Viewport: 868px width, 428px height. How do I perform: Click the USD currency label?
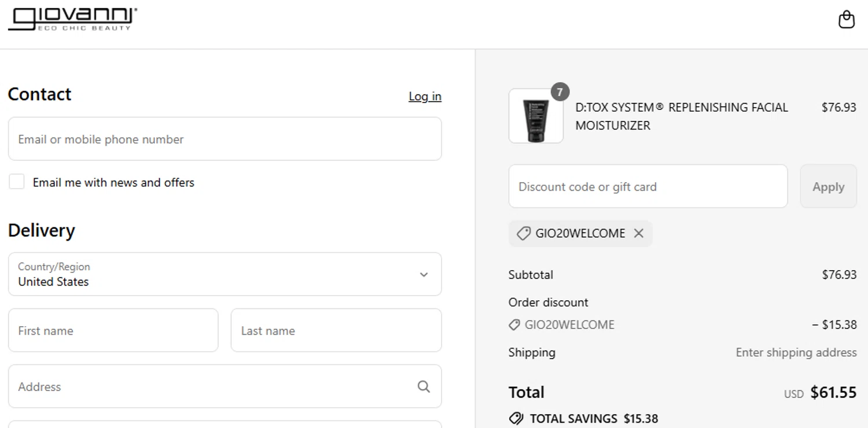pos(794,394)
